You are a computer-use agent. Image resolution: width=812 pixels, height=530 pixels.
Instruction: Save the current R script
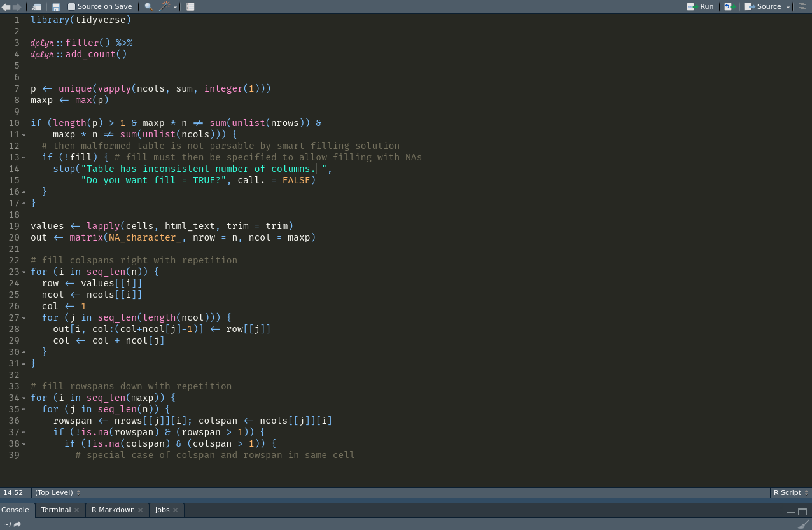[56, 7]
